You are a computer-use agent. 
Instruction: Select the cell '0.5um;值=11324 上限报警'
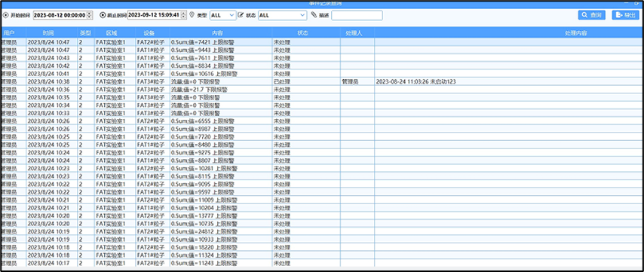pos(221,255)
